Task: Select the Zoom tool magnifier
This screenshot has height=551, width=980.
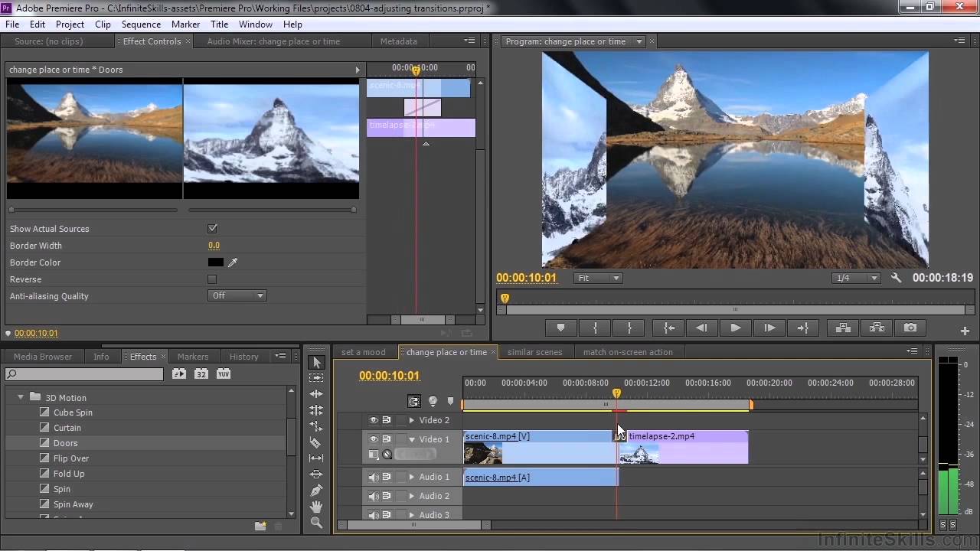Action: (316, 523)
